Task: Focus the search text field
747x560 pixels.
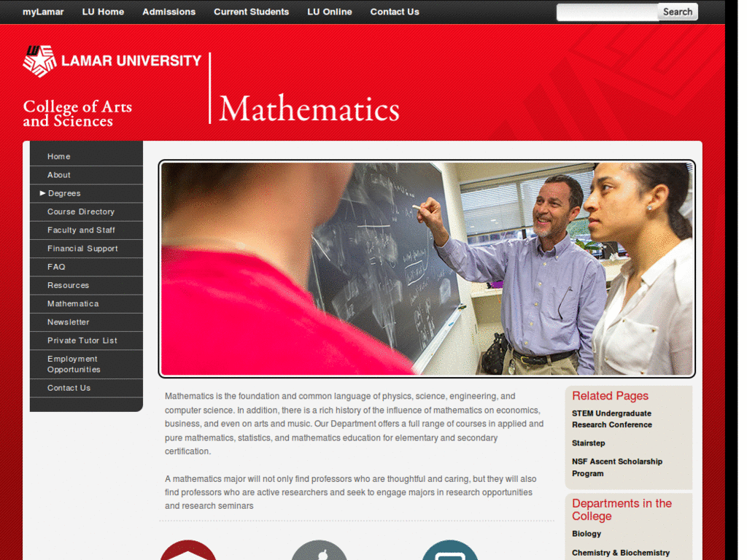Action: click(x=608, y=12)
